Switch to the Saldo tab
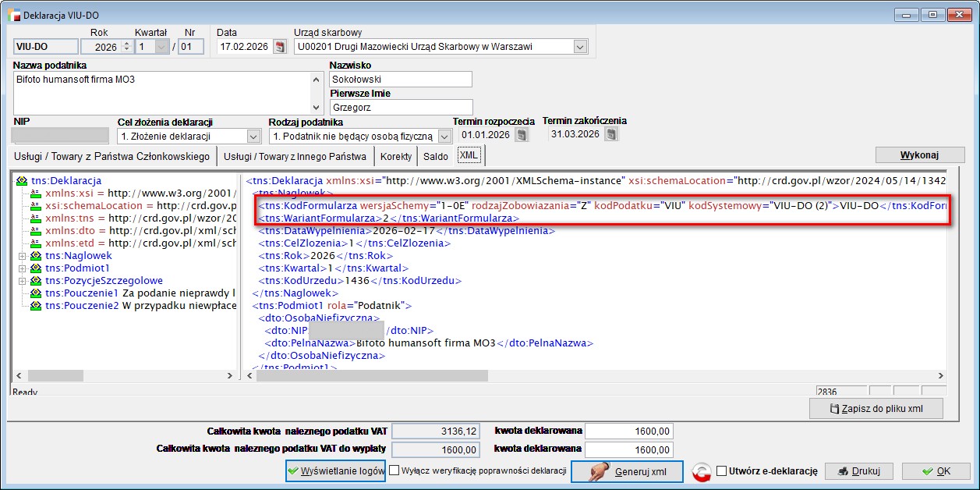980x490 pixels. pos(436,157)
